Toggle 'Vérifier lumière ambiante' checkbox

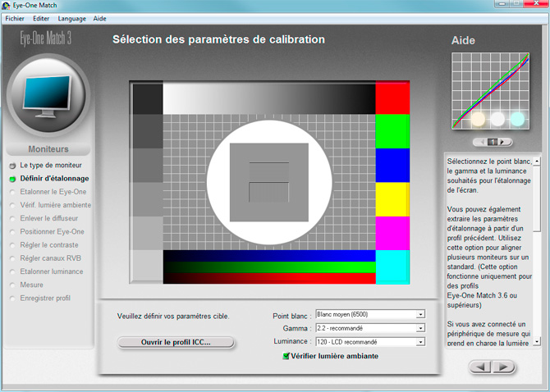click(286, 356)
